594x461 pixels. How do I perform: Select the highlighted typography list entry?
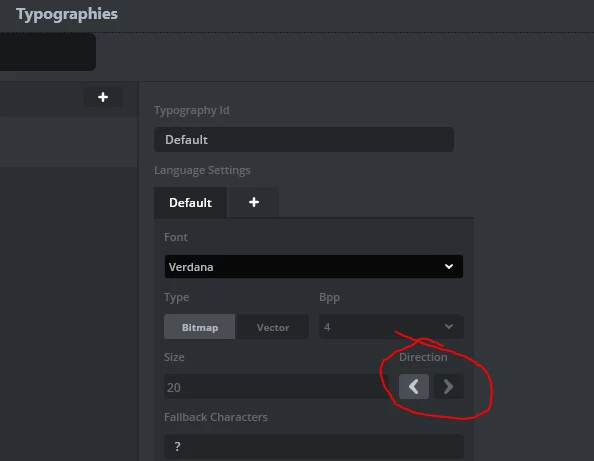69,142
